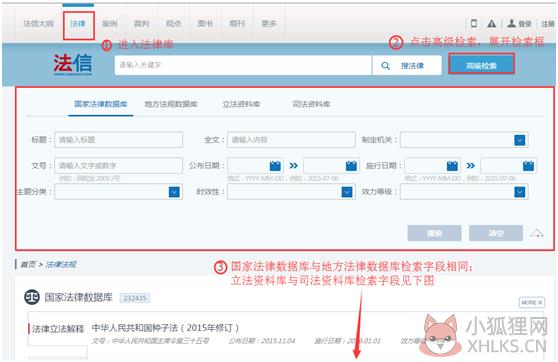Switch to 国家法律数据库 tab
Screen dimensions: 558x362
[101, 104]
